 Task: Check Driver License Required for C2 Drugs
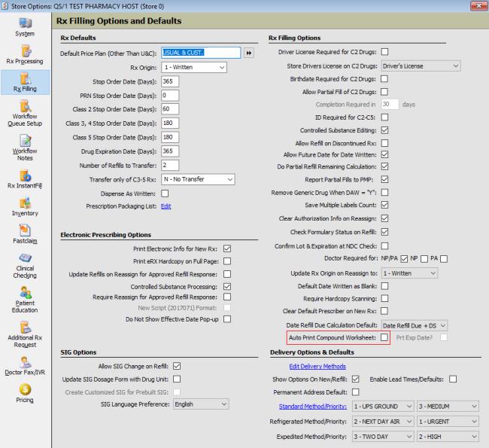pos(385,52)
